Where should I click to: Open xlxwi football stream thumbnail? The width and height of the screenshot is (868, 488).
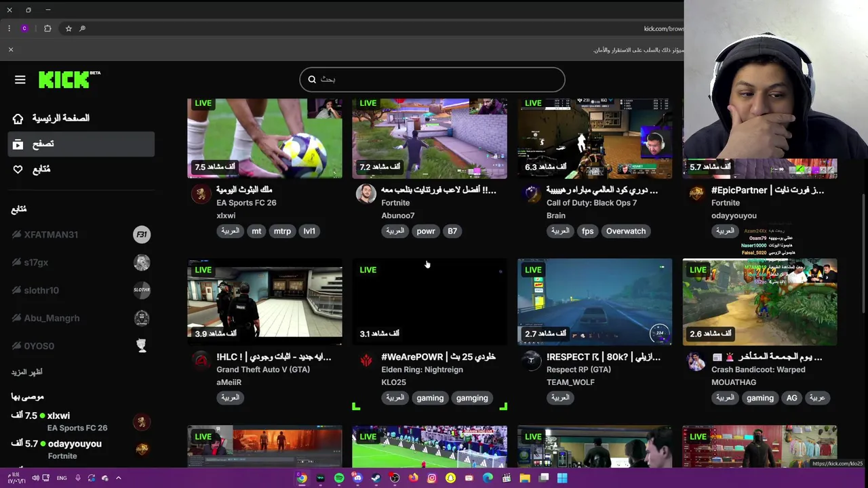(264, 138)
